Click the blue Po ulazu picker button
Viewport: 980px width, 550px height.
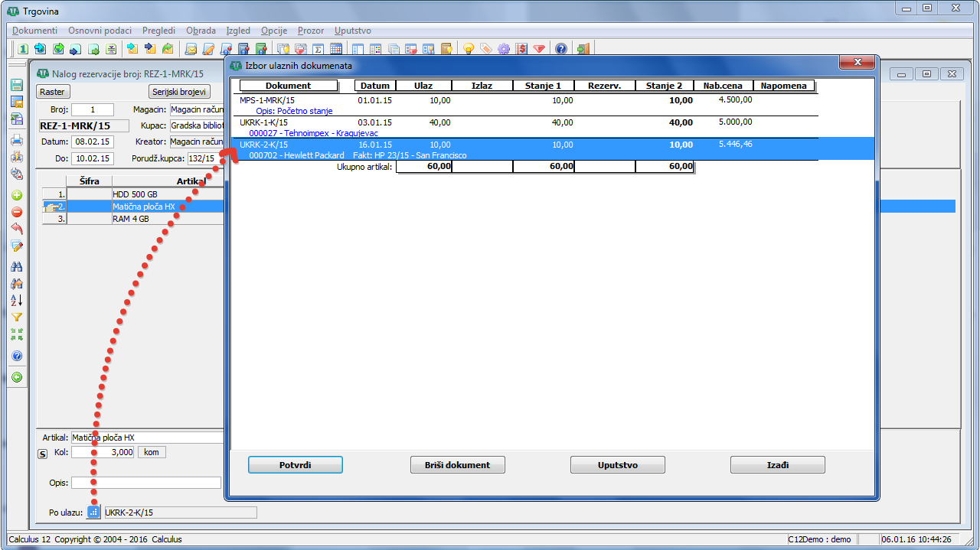tap(93, 513)
